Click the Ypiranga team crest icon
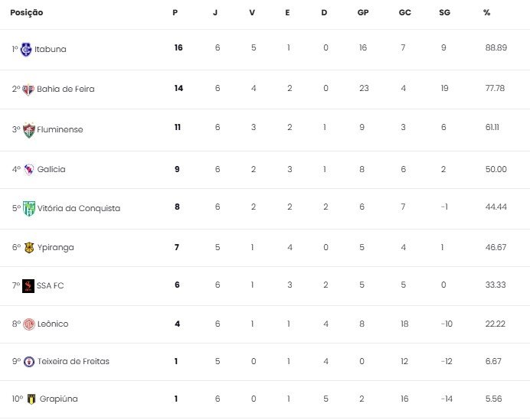530x420 pixels. click(29, 247)
